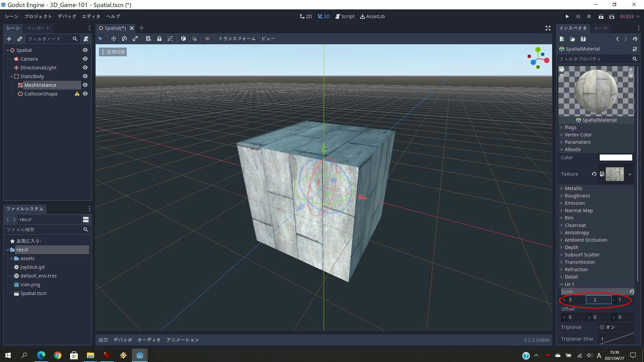Enable the Triplanar checkbox
This screenshot has height=362, width=644.
[602, 327]
